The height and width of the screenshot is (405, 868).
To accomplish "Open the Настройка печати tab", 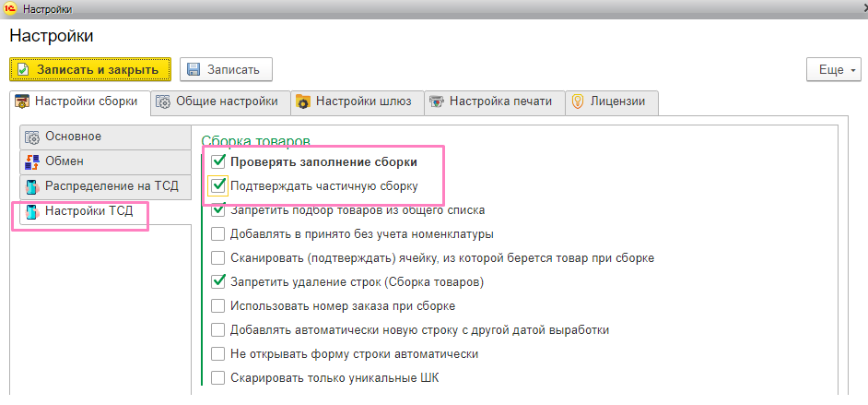I will click(x=495, y=102).
